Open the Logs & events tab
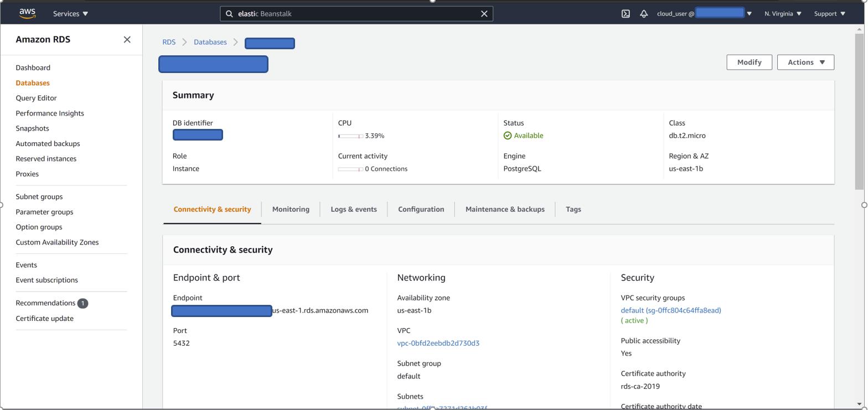The height and width of the screenshot is (410, 868). coord(354,210)
